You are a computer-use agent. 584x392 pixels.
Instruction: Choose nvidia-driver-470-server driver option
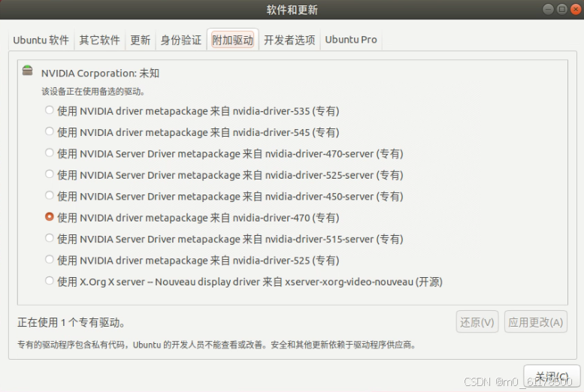pyautogui.click(x=49, y=153)
